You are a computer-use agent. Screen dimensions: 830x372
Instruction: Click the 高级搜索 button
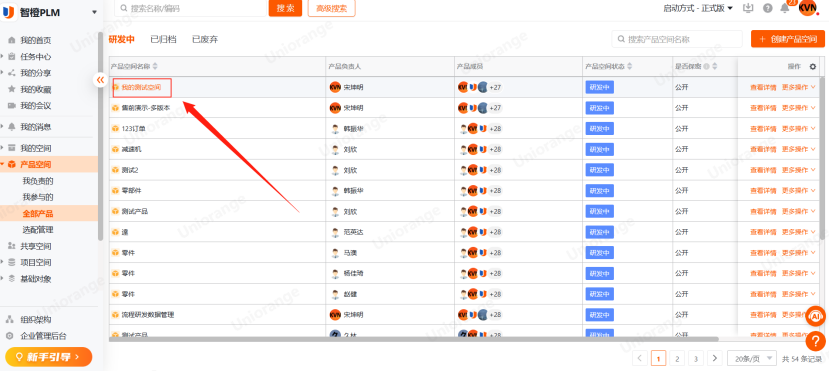pyautogui.click(x=331, y=8)
